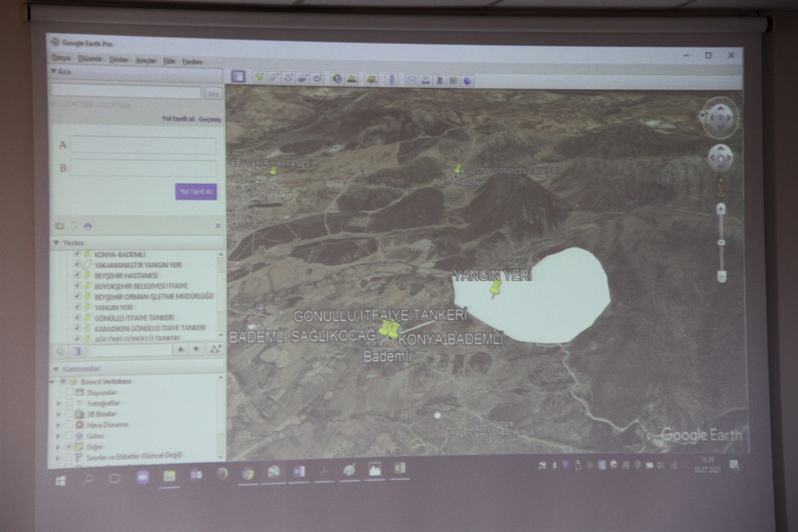The image size is (798, 532).
Task: Move selected place down with arrow button
Action: [x=197, y=349]
